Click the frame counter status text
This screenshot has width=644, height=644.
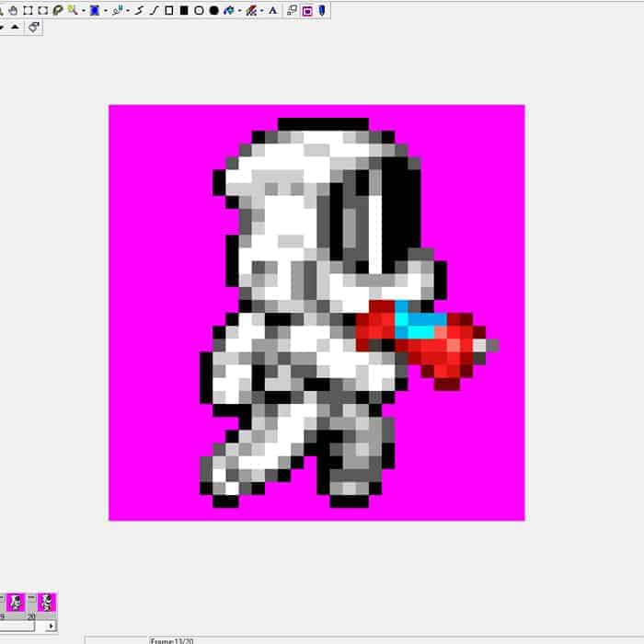coord(172,640)
